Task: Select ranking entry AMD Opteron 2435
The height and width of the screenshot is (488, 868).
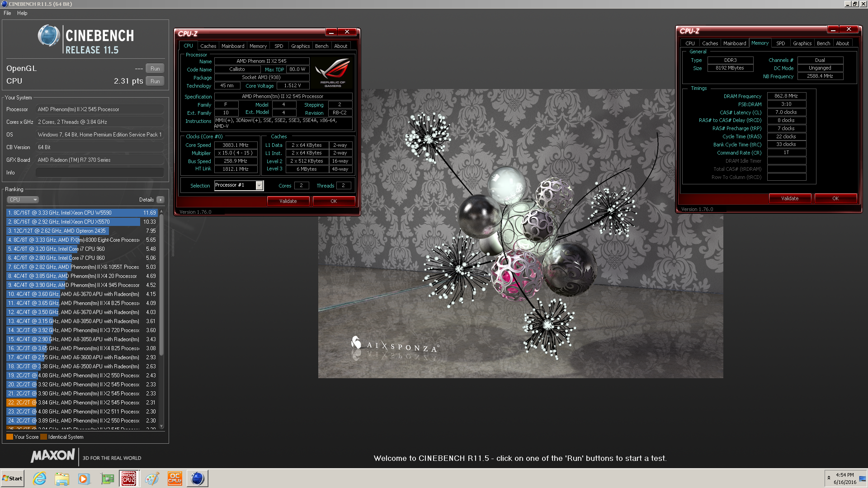Action: [x=82, y=231]
